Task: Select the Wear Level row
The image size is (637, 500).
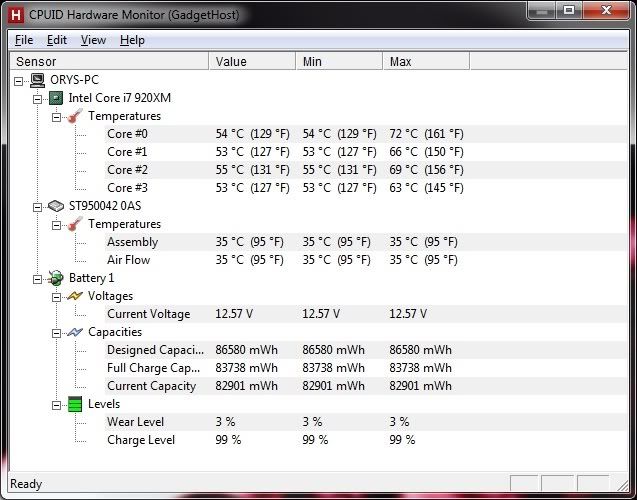Action: [x=365, y=422]
